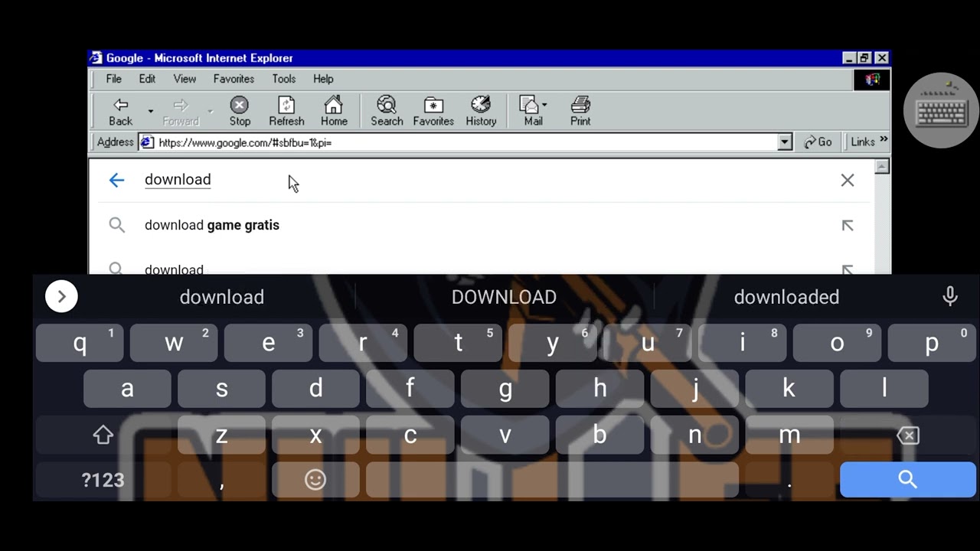The width and height of the screenshot is (980, 551).
Task: Choose keyboard suggestion 'DOWNLOAD'
Action: tap(504, 297)
